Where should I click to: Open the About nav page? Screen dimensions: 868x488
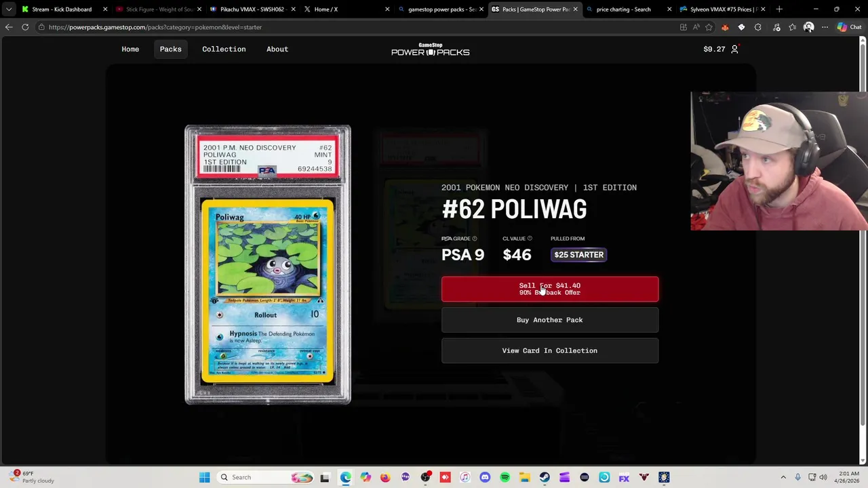pos(277,49)
